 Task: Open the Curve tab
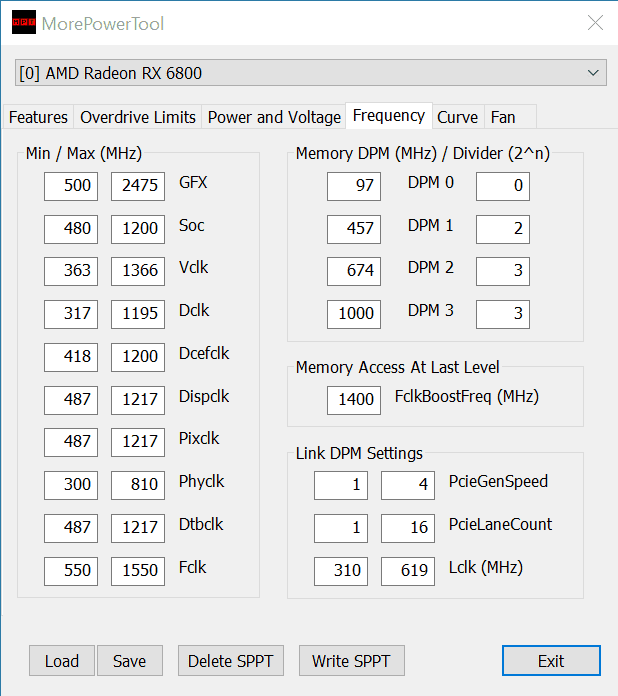point(458,117)
